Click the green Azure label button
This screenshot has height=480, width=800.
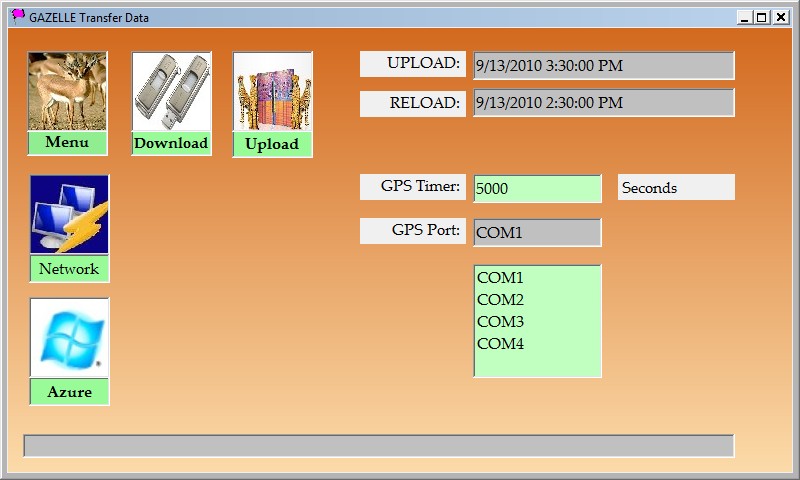69,392
